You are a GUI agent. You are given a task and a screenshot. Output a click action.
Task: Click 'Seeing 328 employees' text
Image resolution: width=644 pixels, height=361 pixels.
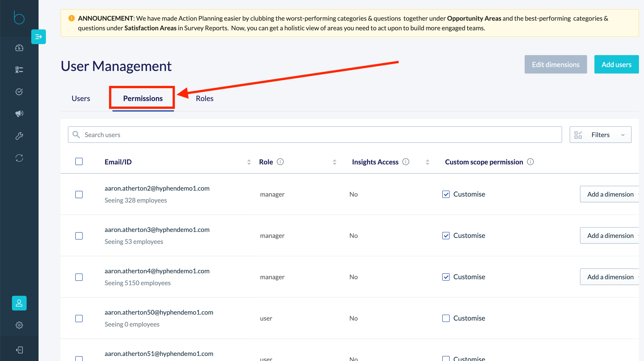coord(135,200)
